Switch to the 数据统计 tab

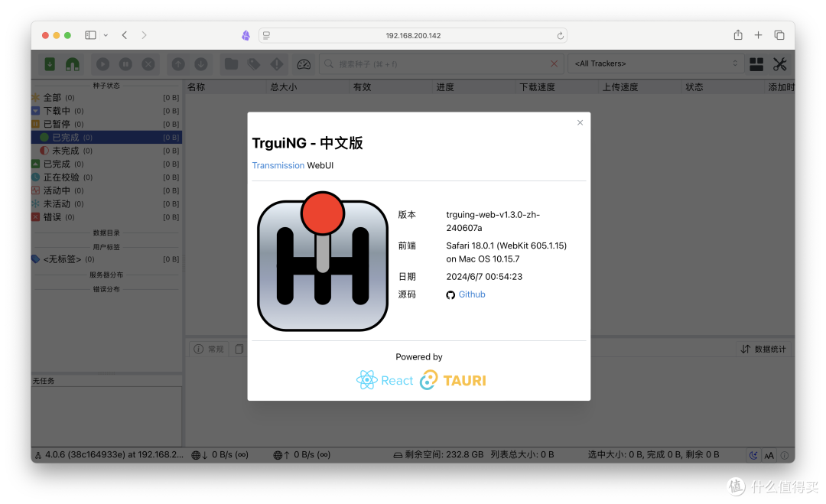click(x=763, y=350)
